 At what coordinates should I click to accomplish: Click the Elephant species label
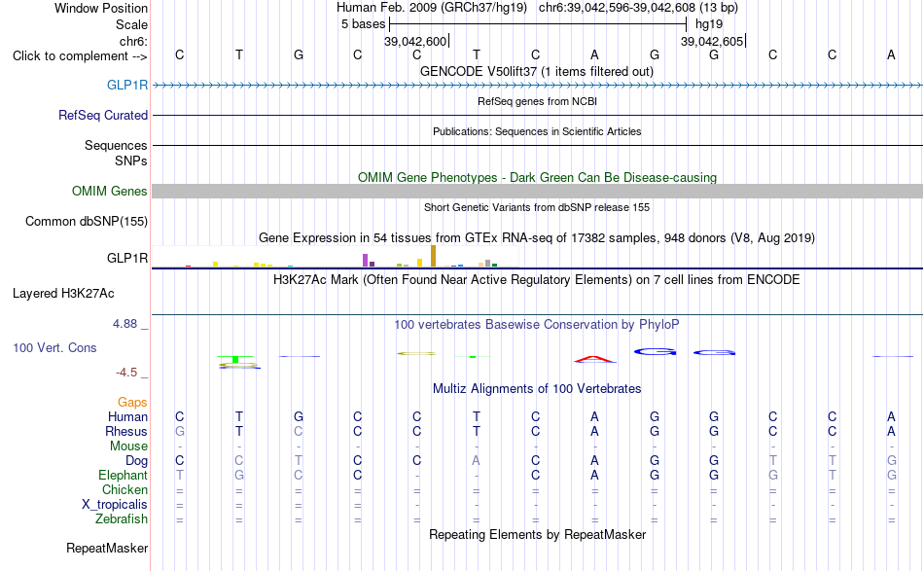[123, 475]
